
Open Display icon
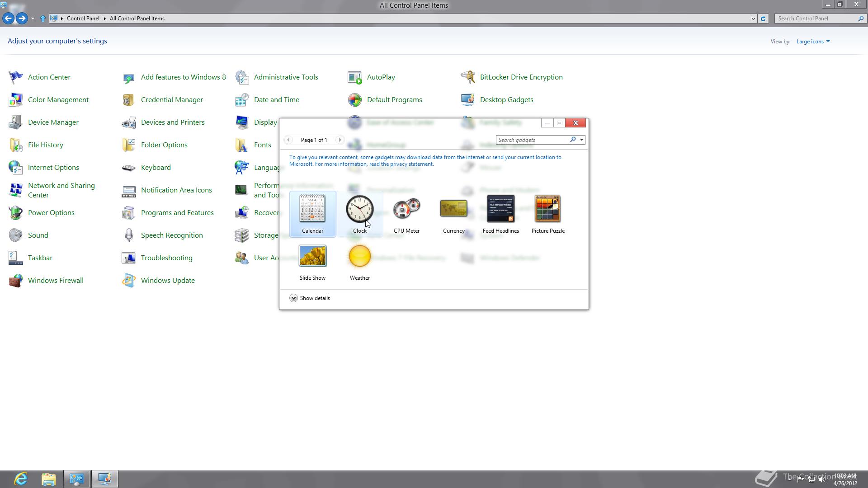[242, 122]
